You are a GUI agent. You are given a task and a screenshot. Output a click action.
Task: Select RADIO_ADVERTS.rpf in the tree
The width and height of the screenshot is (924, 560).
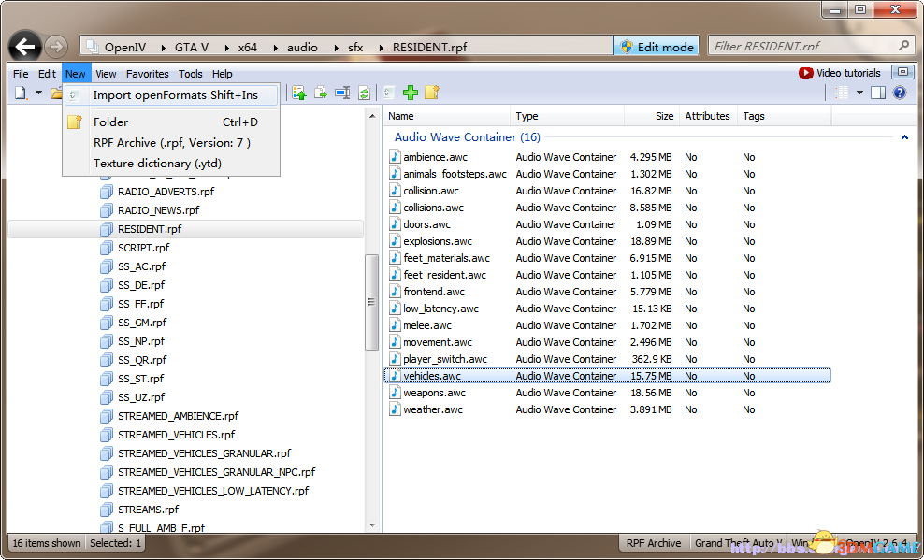point(166,192)
